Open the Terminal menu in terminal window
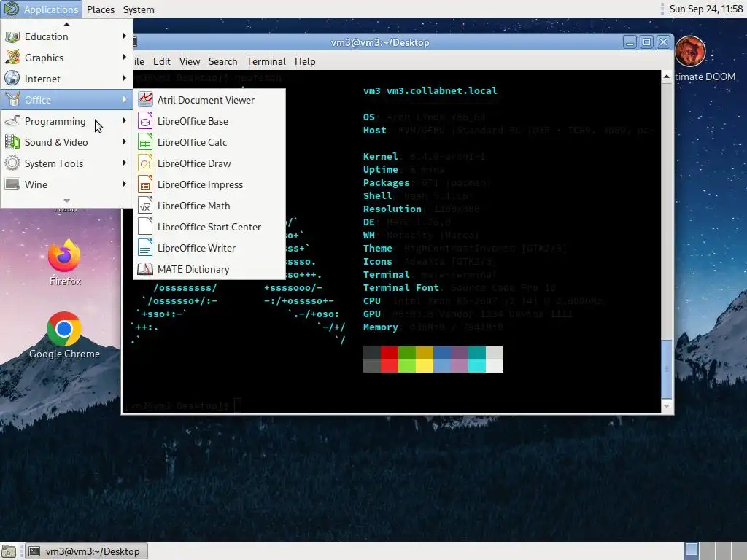Screen dimensions: 747x560 coord(266,61)
